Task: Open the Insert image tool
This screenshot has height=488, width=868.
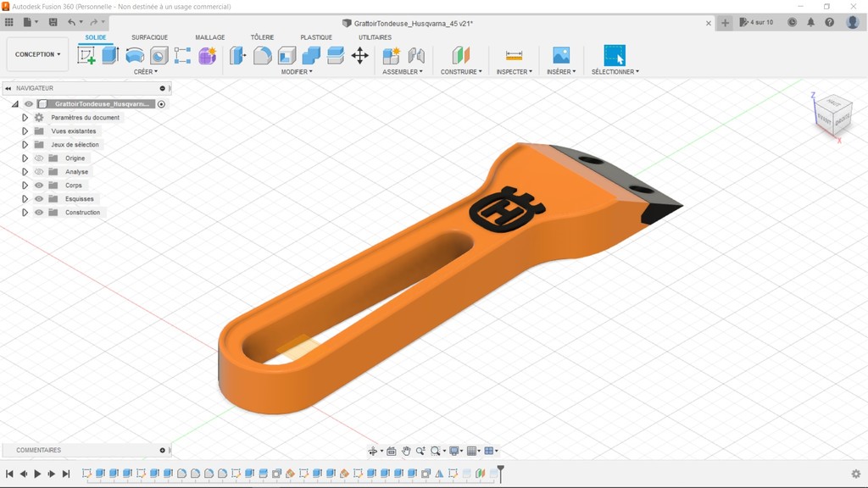Action: point(561,56)
